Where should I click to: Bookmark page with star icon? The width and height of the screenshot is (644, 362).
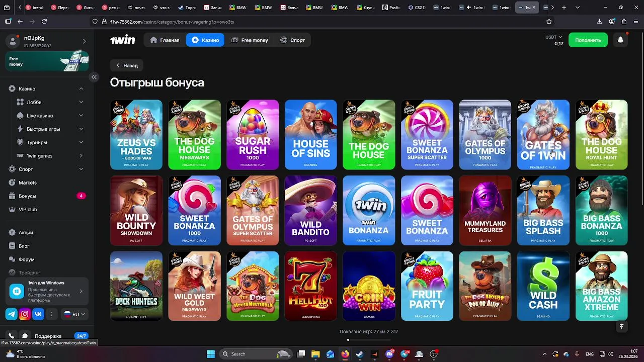tap(549, 22)
